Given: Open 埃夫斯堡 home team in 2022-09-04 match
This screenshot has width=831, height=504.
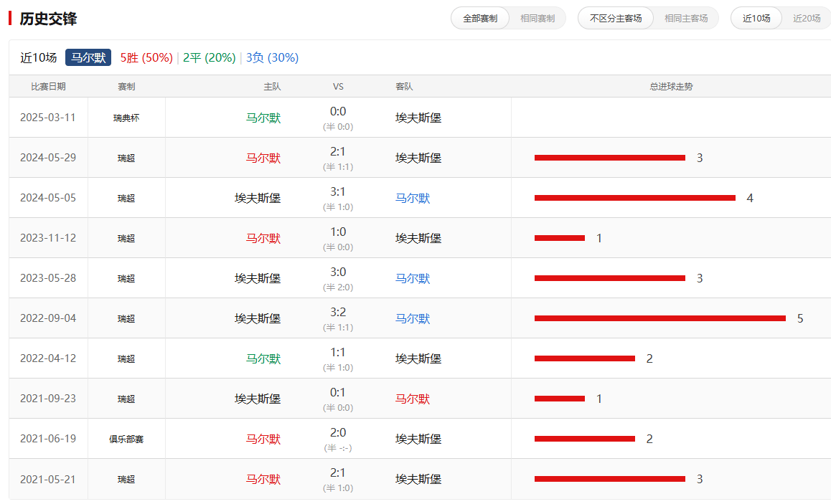Looking at the screenshot, I should (258, 319).
